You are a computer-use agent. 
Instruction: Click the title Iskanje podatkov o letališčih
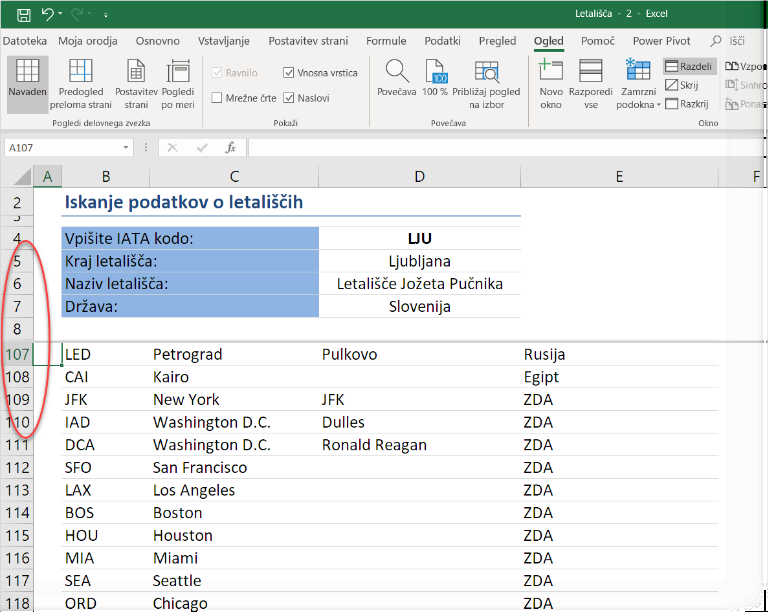pos(184,202)
